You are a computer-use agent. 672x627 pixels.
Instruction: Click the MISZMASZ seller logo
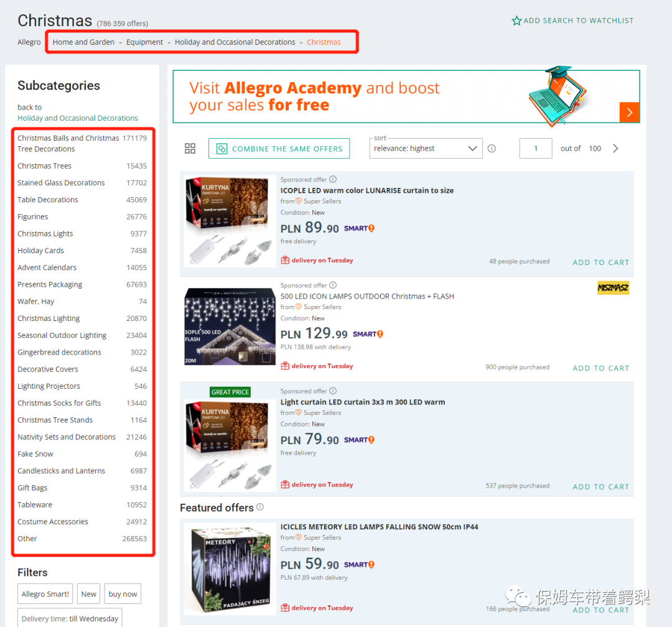(x=613, y=287)
